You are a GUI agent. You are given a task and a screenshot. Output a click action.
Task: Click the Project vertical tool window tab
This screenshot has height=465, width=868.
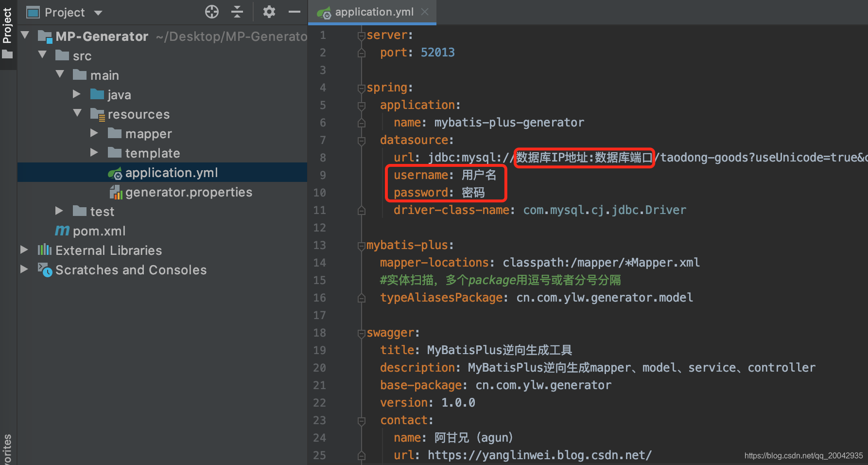pos(7,26)
